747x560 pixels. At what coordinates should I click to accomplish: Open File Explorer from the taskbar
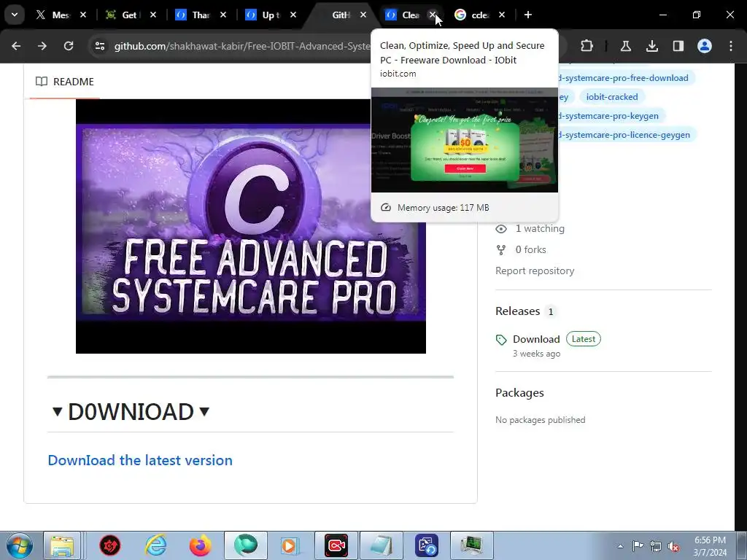pos(62,545)
